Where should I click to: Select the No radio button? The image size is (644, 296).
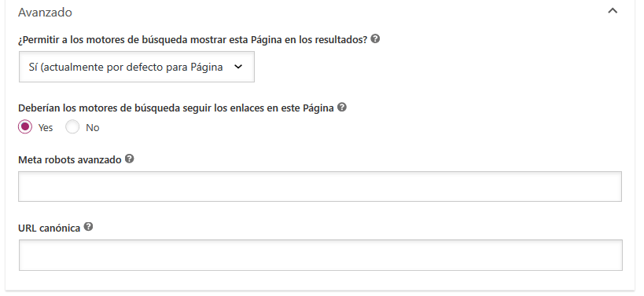(72, 127)
